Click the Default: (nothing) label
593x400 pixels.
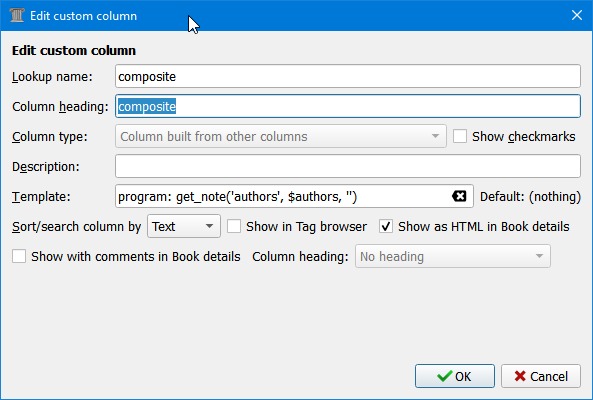(x=530, y=197)
